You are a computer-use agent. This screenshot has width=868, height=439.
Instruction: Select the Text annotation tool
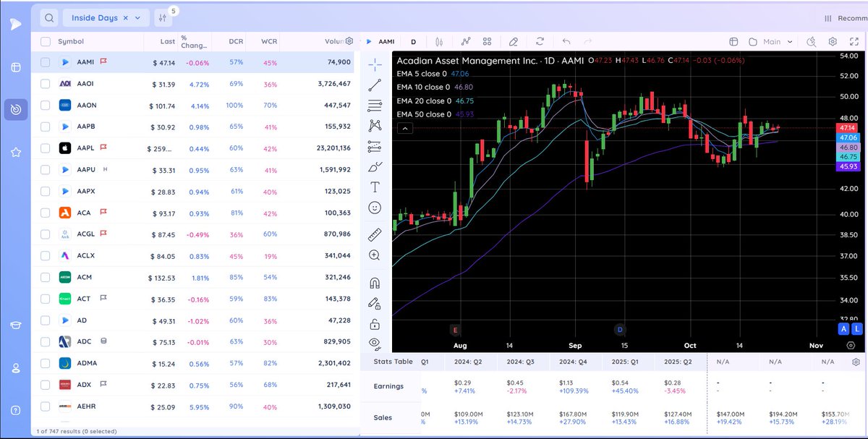(x=375, y=187)
